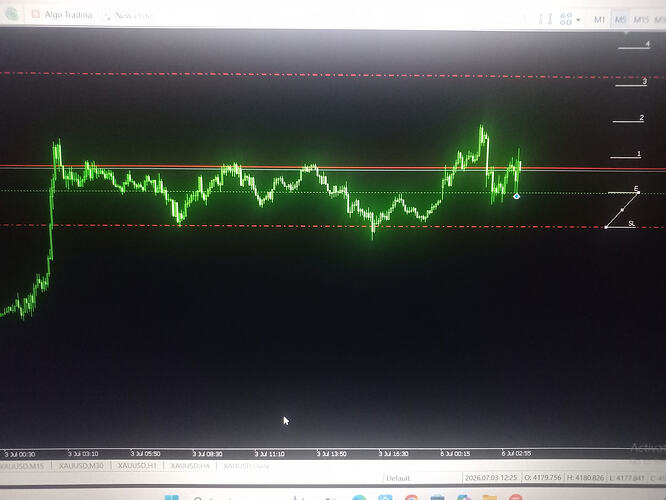Image resolution: width=666 pixels, height=500 pixels.
Task: Click the SL level marker on the right
Action: 632,223
